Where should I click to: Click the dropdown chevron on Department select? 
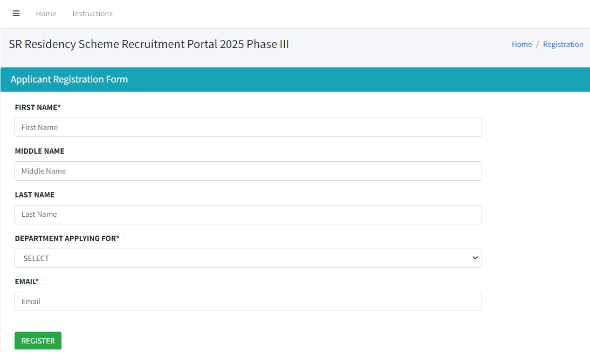(x=475, y=258)
